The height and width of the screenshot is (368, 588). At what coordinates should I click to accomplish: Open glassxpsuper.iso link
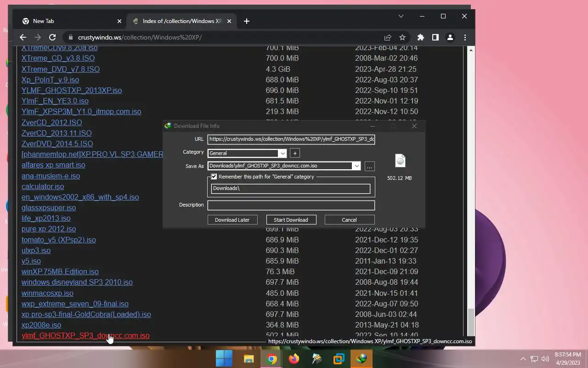click(49, 207)
